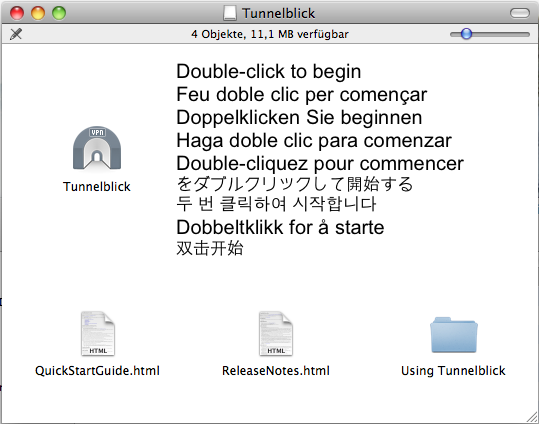Click the right end of icon size slider track
This screenshot has width=539, height=424.
526,34
